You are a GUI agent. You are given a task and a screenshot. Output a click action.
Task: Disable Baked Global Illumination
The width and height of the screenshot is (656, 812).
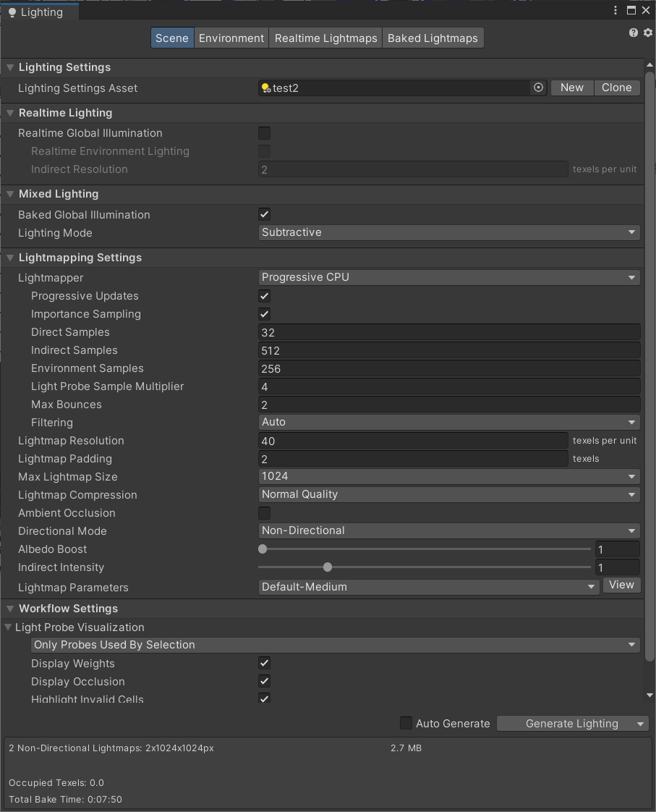[264, 214]
